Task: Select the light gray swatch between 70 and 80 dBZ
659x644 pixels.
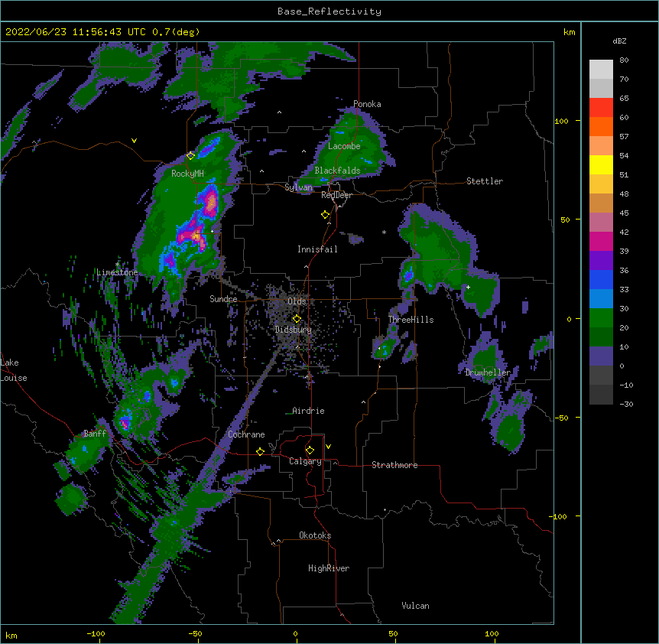Action: click(601, 70)
